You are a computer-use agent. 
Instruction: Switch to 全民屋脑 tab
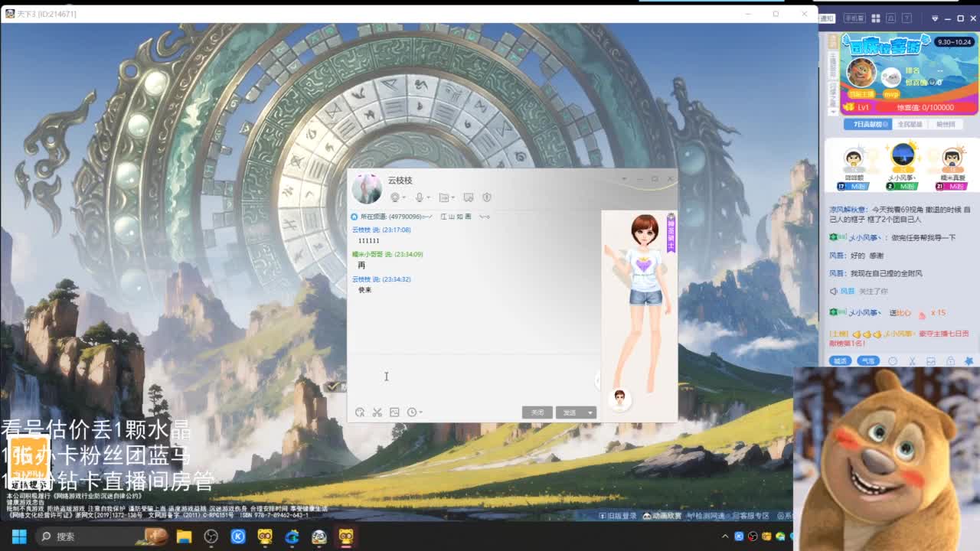click(x=910, y=124)
